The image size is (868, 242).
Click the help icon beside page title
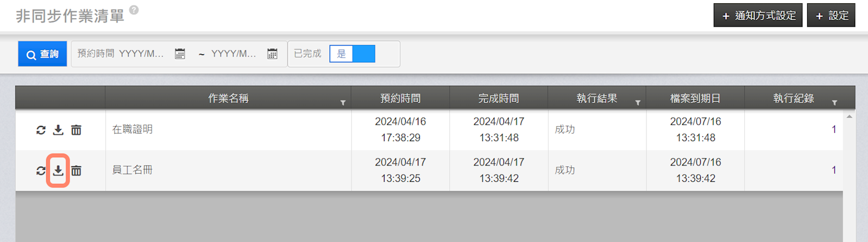(x=134, y=10)
